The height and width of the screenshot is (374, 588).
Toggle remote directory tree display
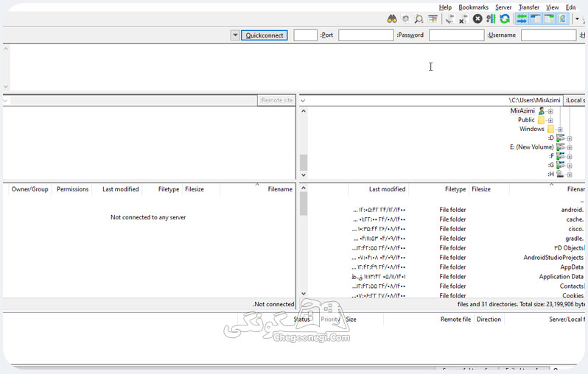tap(536, 18)
